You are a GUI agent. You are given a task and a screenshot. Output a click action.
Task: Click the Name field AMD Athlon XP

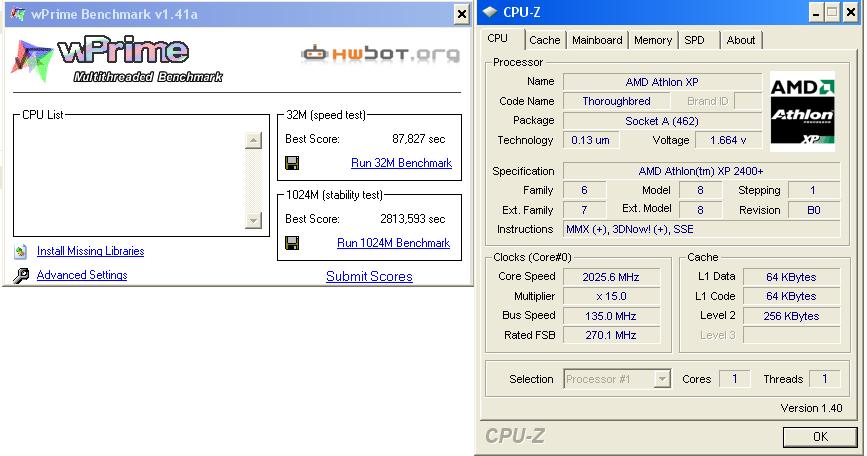point(662,82)
